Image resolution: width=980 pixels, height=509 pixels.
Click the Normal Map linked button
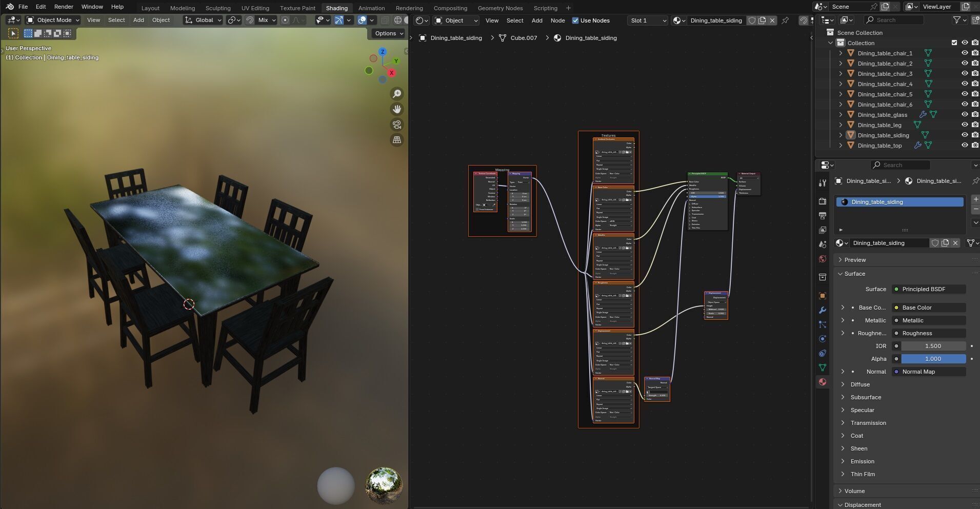pyautogui.click(x=929, y=372)
